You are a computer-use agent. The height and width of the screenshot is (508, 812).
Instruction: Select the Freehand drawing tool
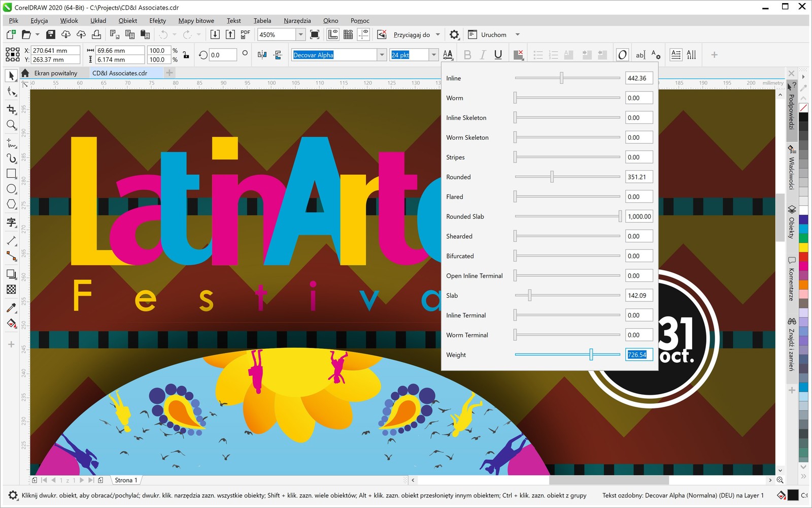(11, 143)
